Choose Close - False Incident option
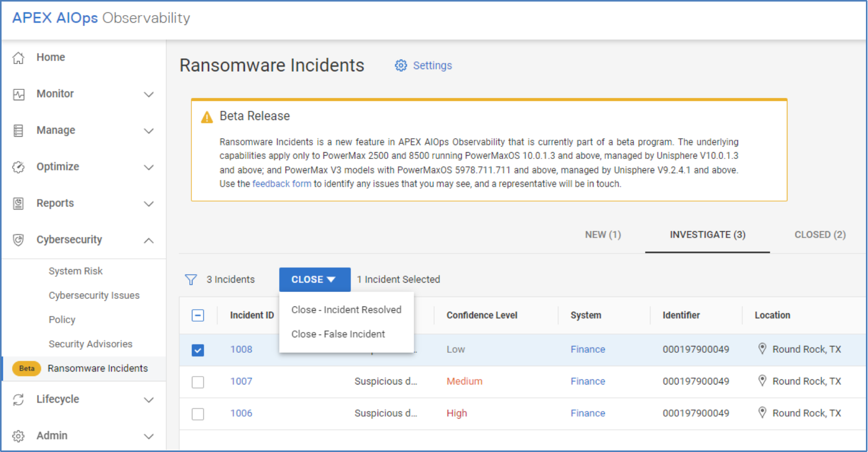The height and width of the screenshot is (452, 868). (x=346, y=334)
